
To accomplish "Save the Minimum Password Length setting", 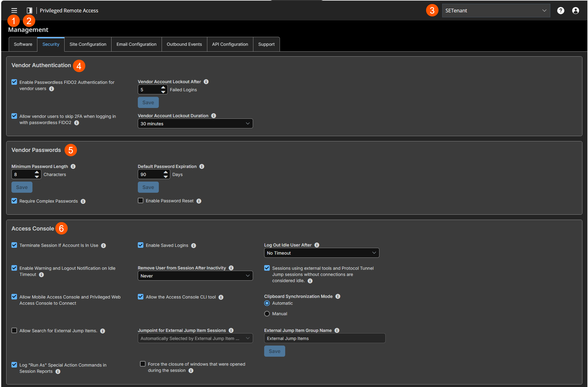I will [x=22, y=187].
